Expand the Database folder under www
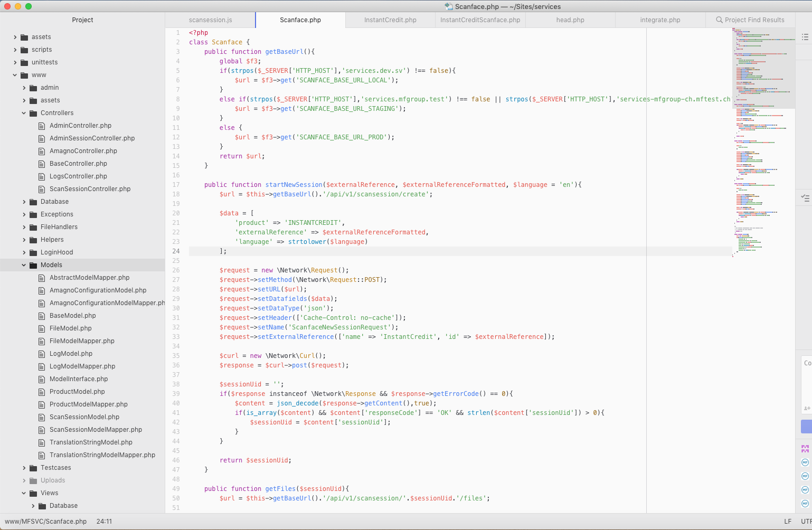 [x=24, y=202]
